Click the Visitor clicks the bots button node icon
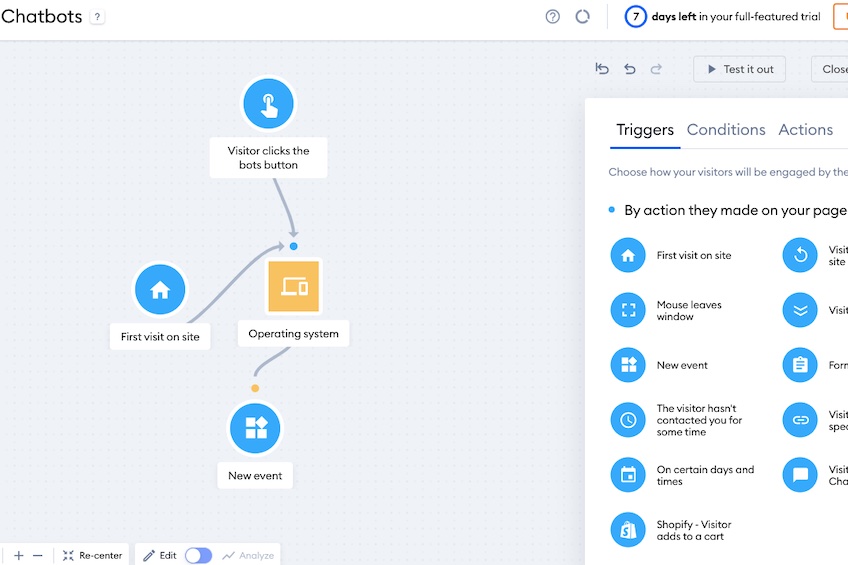Viewport: 848px width, 565px height. (268, 104)
